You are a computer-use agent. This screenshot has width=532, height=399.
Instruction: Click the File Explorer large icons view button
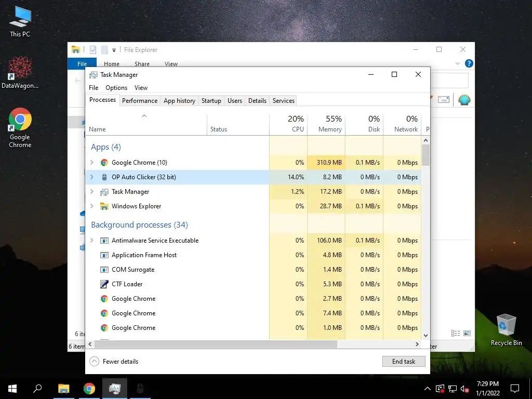(467, 334)
